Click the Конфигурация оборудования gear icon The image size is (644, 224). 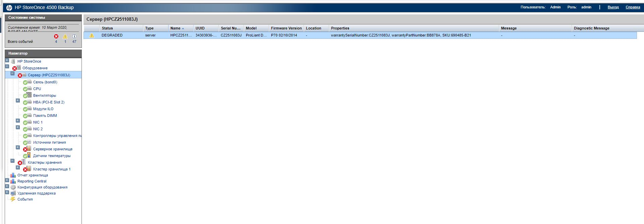(13, 187)
